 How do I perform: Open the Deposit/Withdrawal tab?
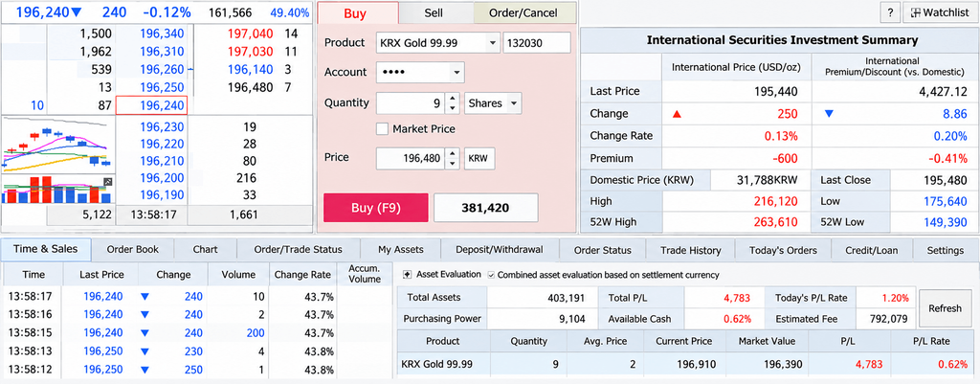500,250
